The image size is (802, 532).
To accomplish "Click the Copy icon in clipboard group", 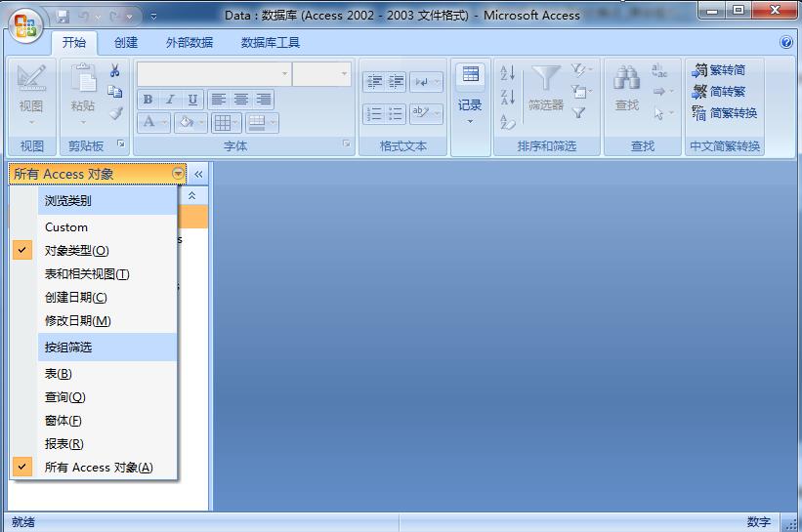I will pyautogui.click(x=115, y=92).
